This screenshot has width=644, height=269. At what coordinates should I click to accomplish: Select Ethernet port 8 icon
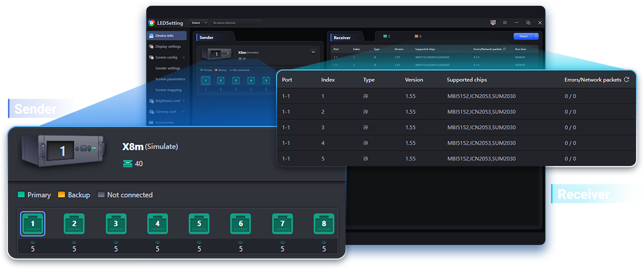tap(324, 224)
